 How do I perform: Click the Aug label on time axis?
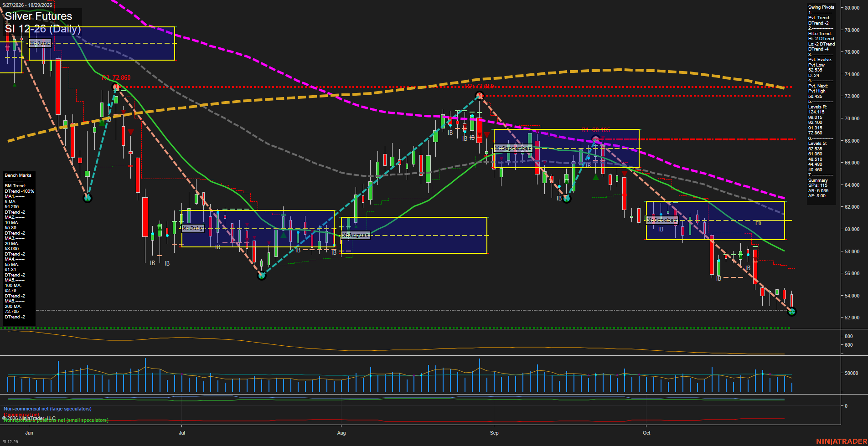(341, 433)
